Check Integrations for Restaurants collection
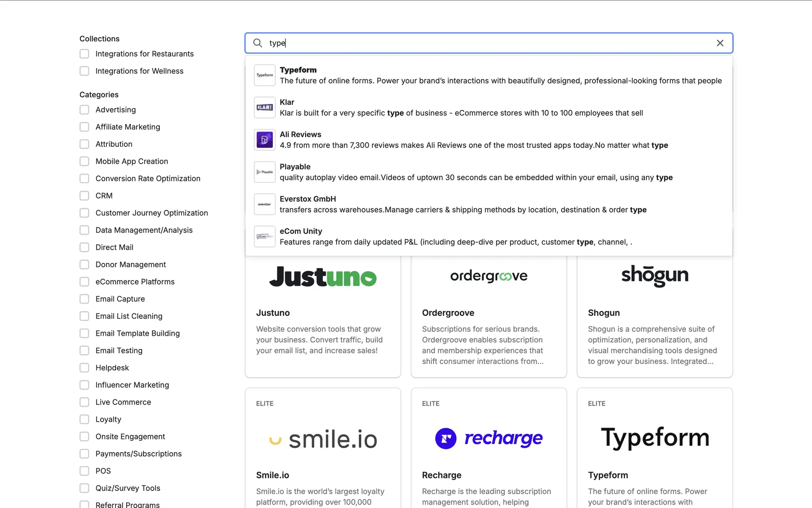Viewport: 812px width, 508px height. coord(85,54)
